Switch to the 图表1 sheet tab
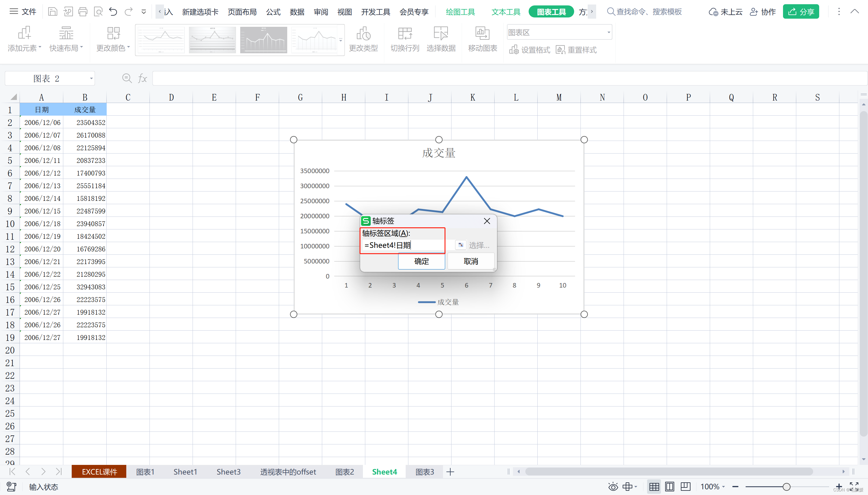Screen dimensions: 868x495 pos(145,472)
